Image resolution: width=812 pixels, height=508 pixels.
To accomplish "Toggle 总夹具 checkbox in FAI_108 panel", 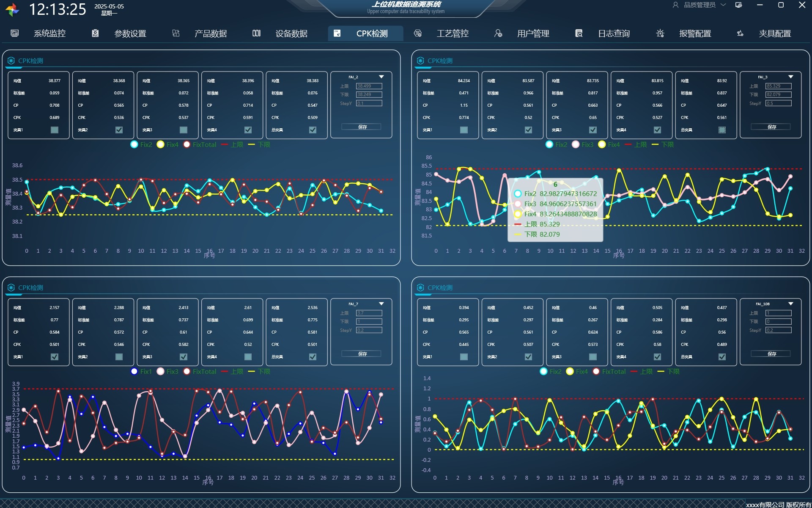I will pos(722,357).
